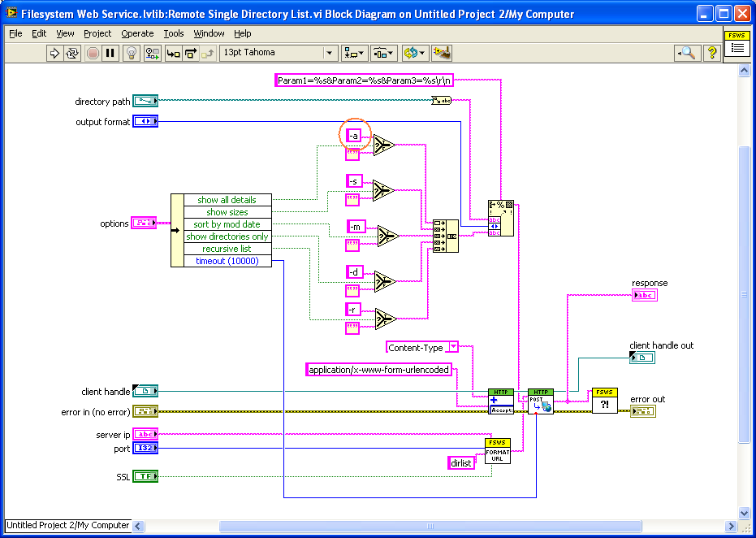Select the options cluster terminal

tap(145, 223)
